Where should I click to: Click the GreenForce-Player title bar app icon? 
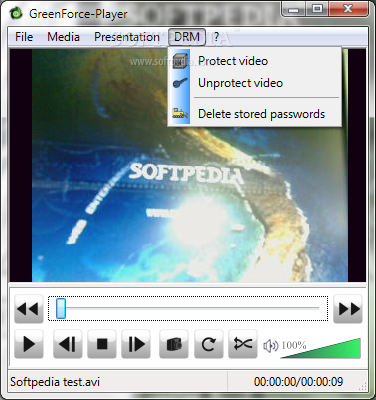pyautogui.click(x=16, y=14)
